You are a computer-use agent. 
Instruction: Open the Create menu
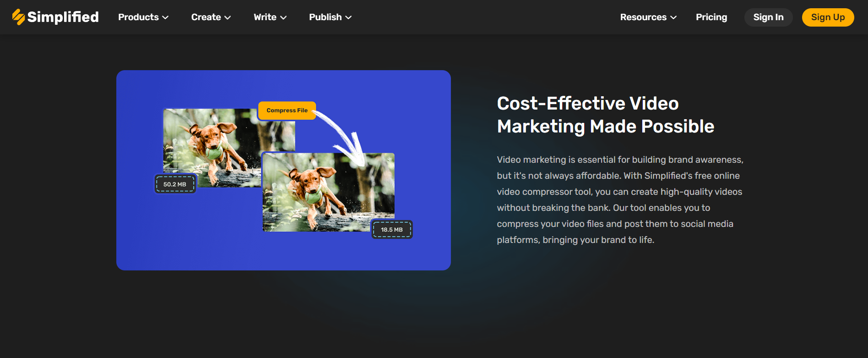(206, 17)
